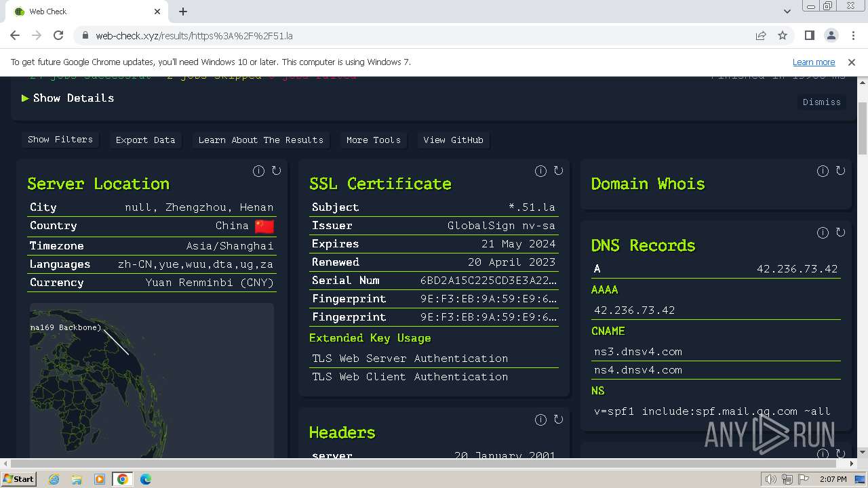Follow the Learn more link
This screenshot has width=868, height=488.
click(814, 62)
